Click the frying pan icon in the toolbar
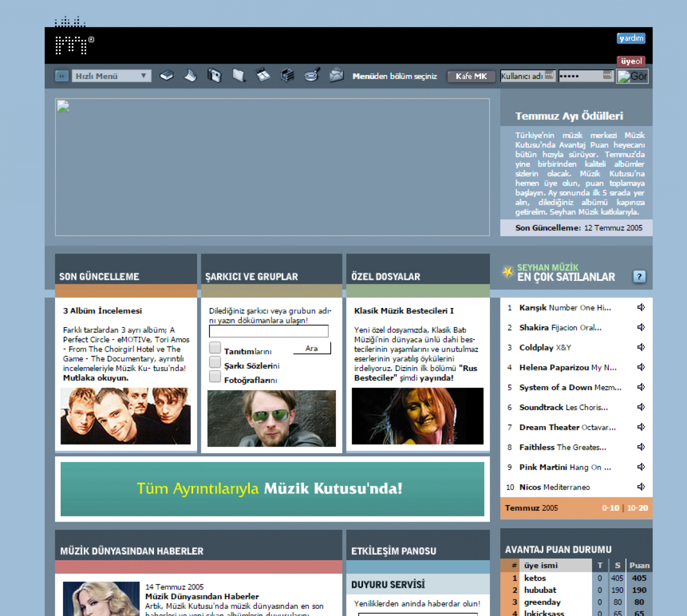The height and width of the screenshot is (616, 687). [x=312, y=75]
